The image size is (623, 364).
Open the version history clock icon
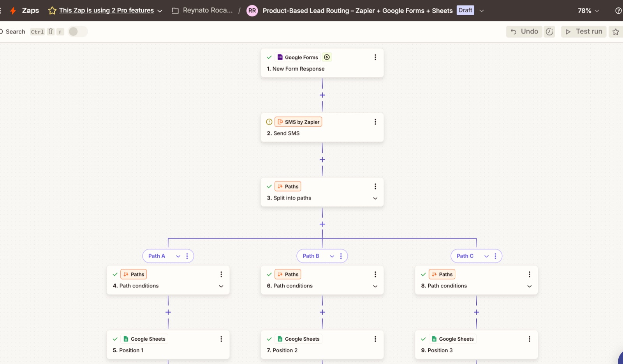[x=549, y=31]
